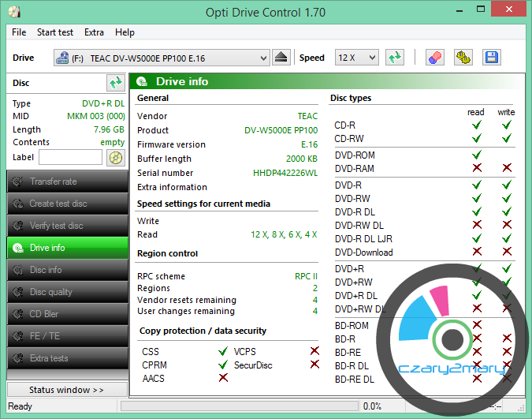The width and height of the screenshot is (532, 419).
Task: Open the options settings icon
Action: tap(463, 58)
